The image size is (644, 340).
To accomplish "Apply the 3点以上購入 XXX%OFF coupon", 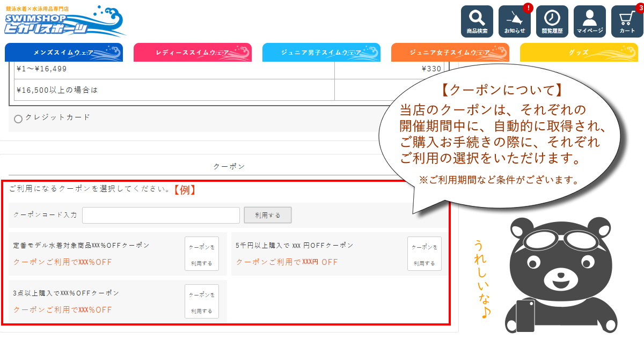I will [x=202, y=301].
